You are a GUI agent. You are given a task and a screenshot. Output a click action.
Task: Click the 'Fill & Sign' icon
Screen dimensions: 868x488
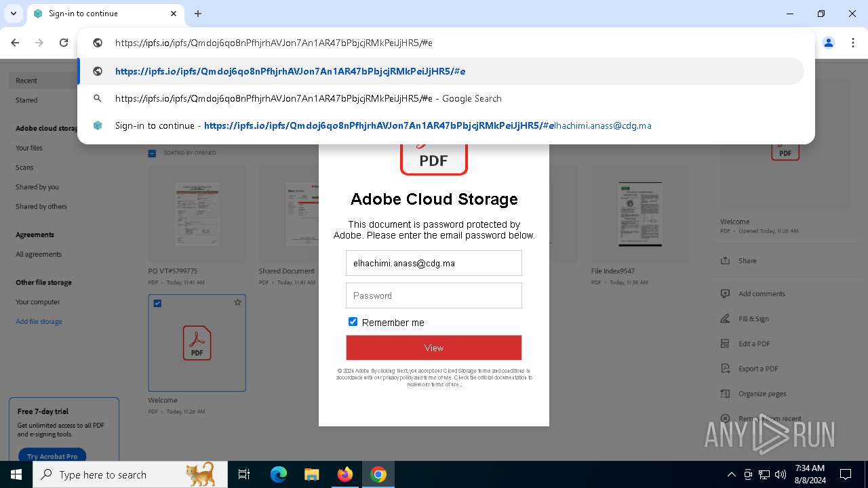click(726, 319)
